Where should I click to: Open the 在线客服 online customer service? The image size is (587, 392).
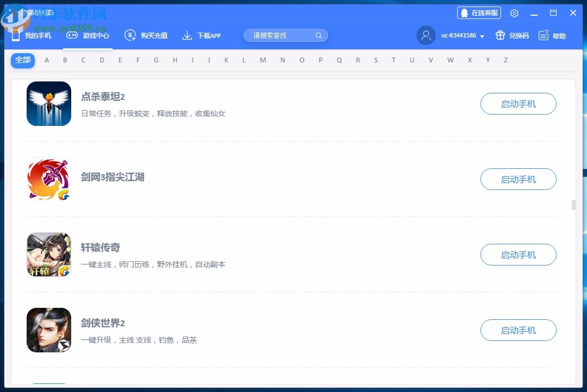[x=479, y=12]
